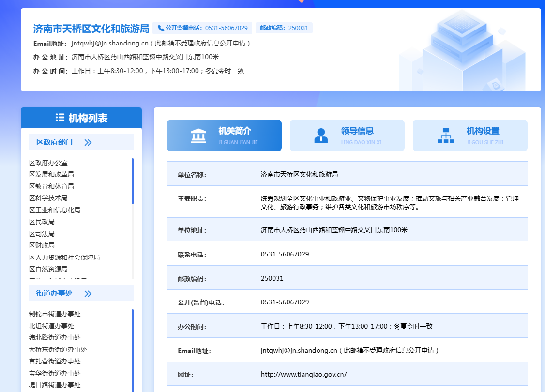Open 区政府办公室 in department list
Image resolution: width=545 pixels, height=392 pixels.
tap(48, 163)
